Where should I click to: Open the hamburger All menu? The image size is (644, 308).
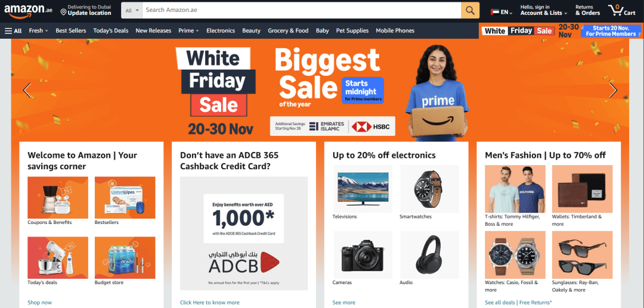[x=14, y=31]
